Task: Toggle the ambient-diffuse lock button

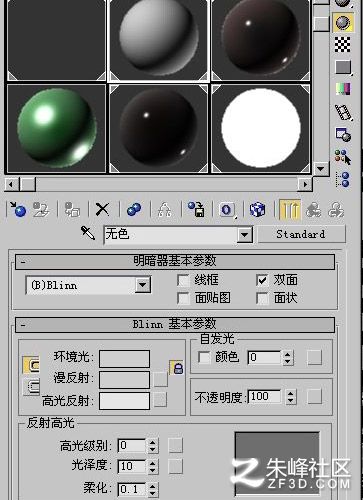Action: pyautogui.click(x=31, y=365)
